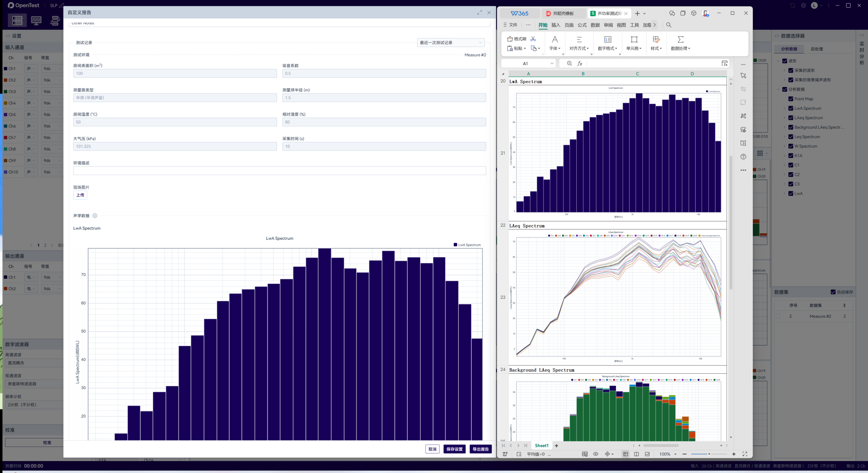Click the 上传 upload button
The height and width of the screenshot is (473, 868).
[80, 195]
